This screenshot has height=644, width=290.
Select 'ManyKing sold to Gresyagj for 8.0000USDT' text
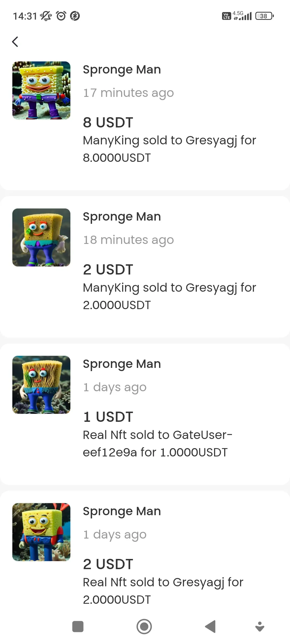coord(169,149)
